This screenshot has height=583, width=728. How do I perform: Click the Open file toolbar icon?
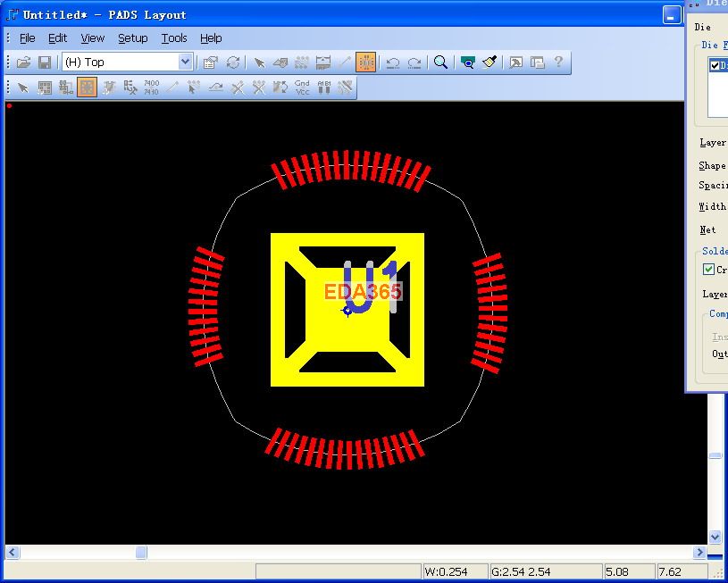pyautogui.click(x=24, y=62)
